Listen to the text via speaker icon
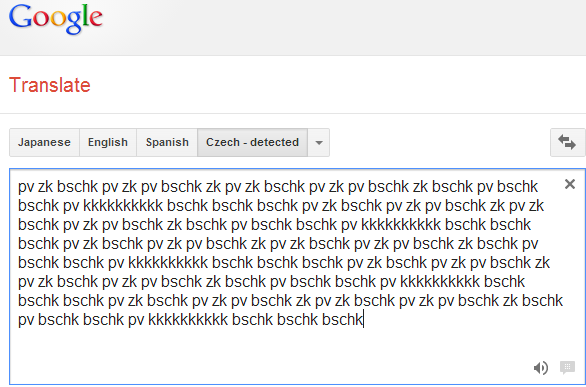The image size is (586, 387). click(x=541, y=368)
